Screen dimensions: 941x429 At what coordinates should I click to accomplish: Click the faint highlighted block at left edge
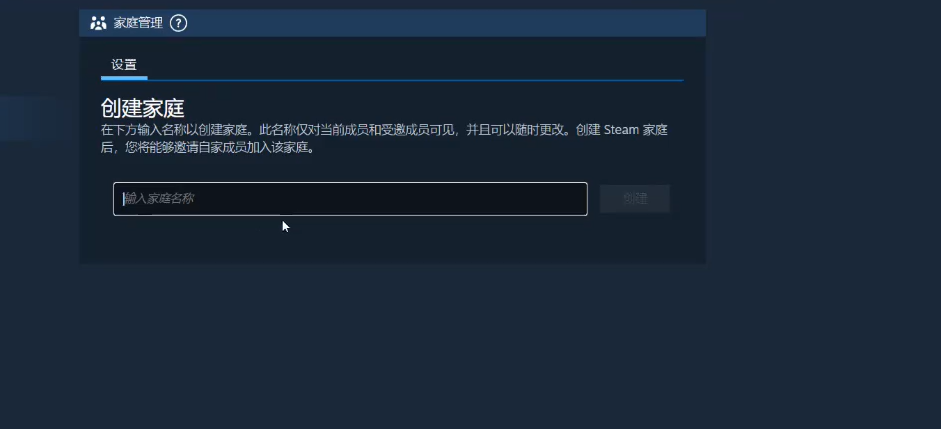click(x=27, y=118)
